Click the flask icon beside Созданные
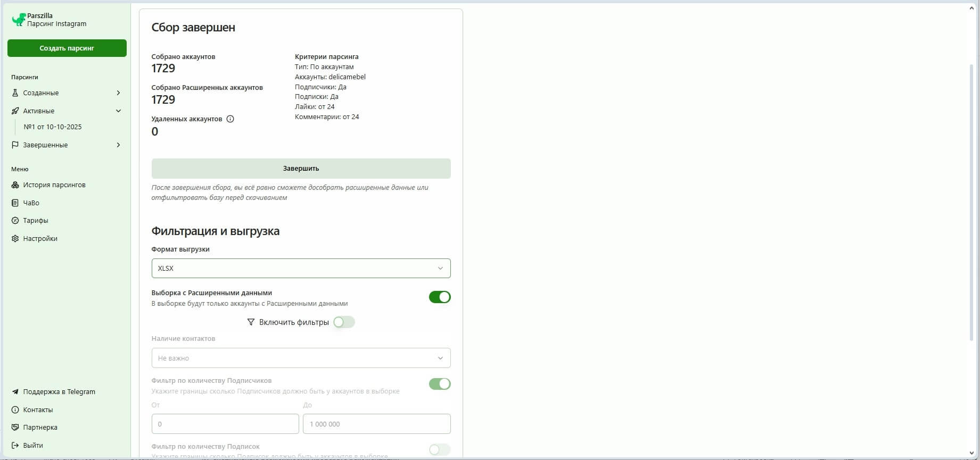 [x=15, y=93]
